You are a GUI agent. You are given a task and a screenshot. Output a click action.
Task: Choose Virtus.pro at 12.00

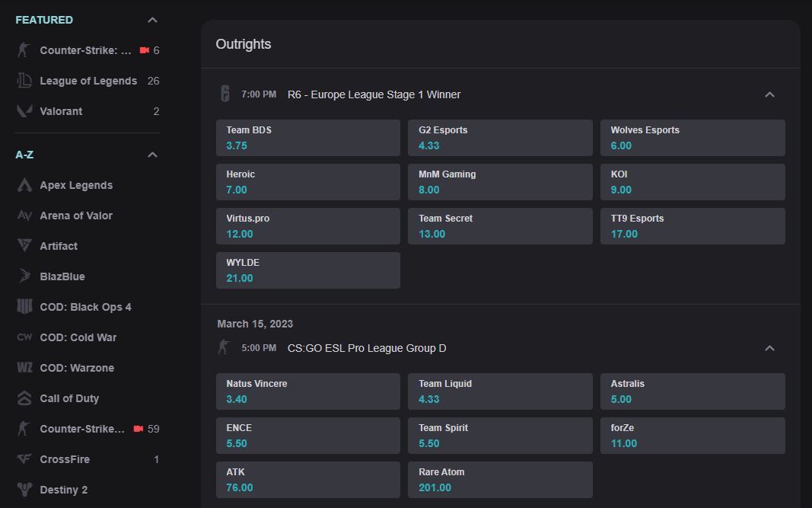pos(308,226)
